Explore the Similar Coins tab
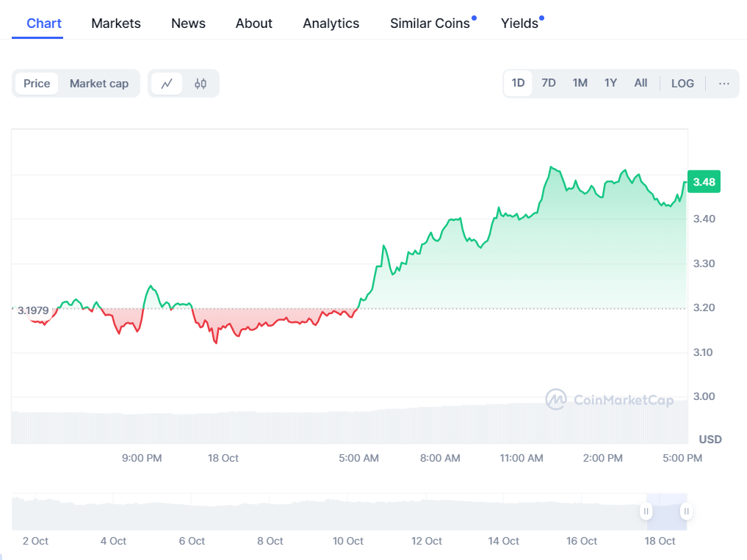The image size is (747, 560). click(430, 23)
